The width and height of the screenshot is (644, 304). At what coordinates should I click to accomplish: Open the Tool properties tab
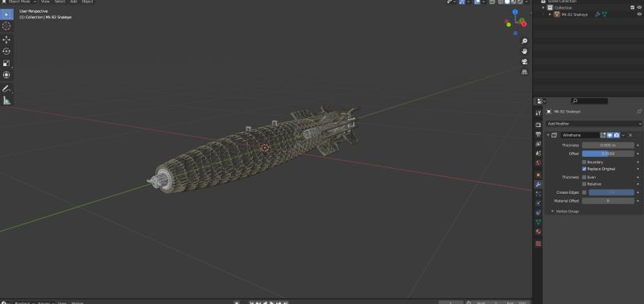[x=538, y=113]
